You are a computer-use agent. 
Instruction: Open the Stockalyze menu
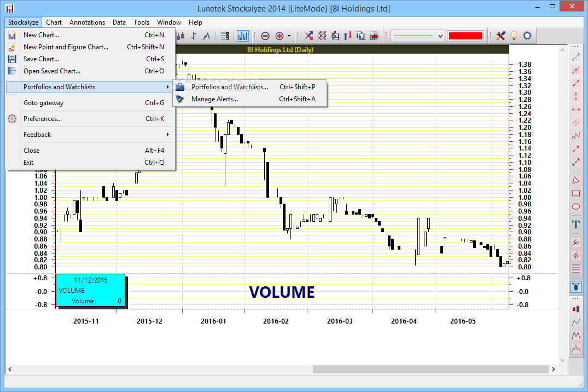(24, 22)
